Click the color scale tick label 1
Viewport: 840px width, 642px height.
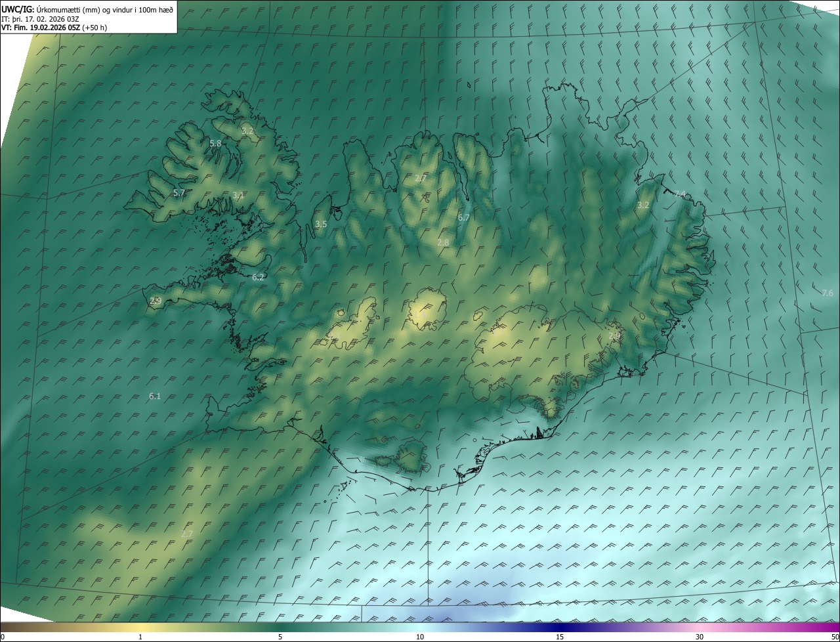140,637
